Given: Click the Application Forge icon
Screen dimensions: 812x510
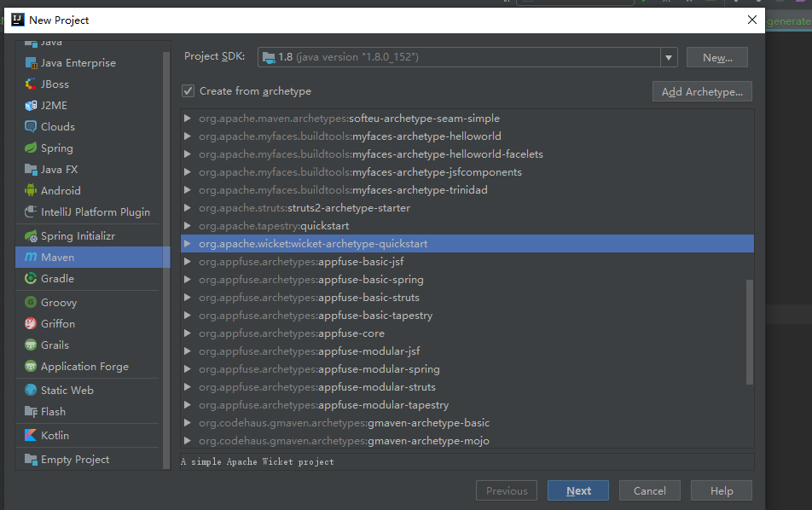Looking at the screenshot, I should [x=31, y=366].
